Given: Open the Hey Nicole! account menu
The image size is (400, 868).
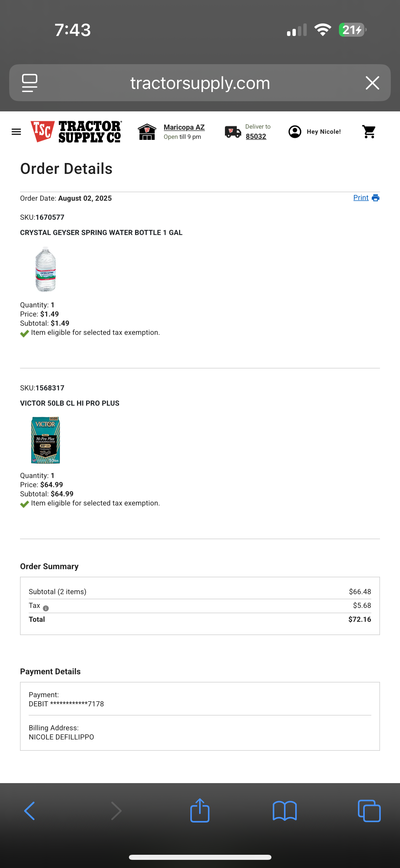Looking at the screenshot, I should (324, 132).
